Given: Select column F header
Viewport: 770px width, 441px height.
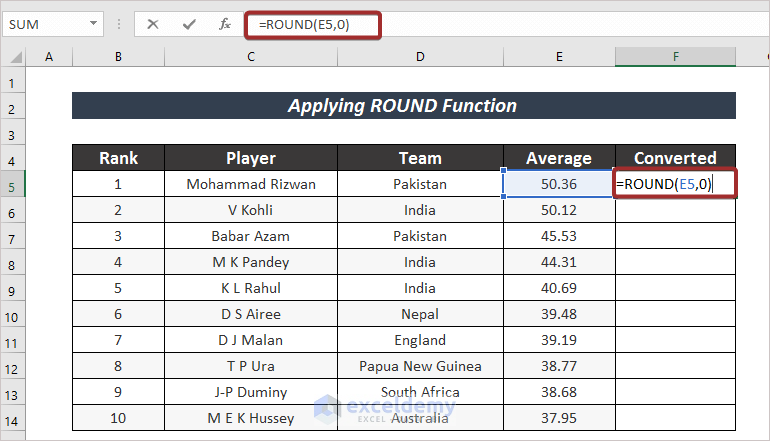Looking at the screenshot, I should 675,58.
